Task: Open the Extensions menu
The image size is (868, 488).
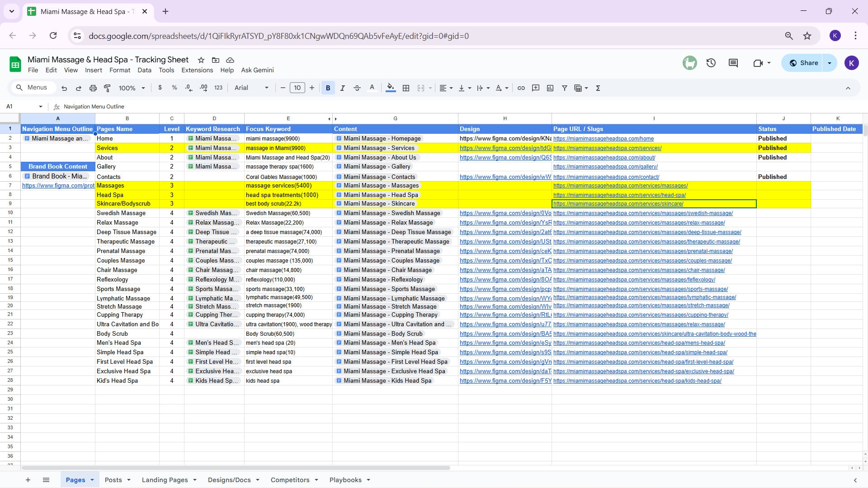Action: coord(197,70)
